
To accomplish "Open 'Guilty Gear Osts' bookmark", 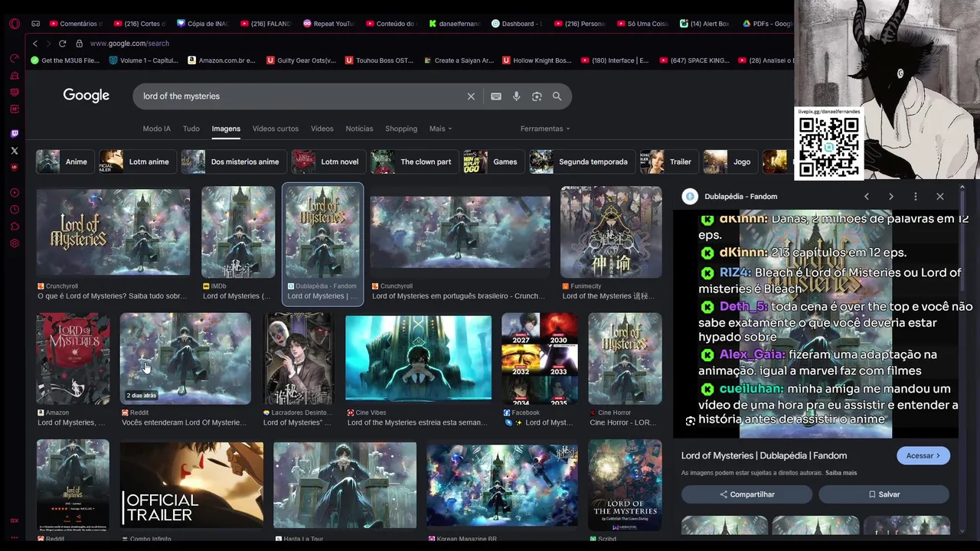I will coord(301,60).
